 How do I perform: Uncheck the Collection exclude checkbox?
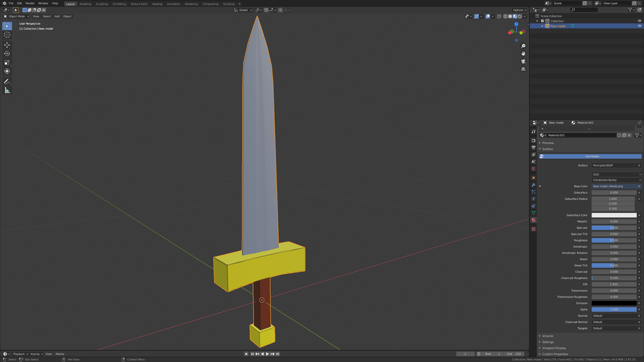click(x=542, y=21)
